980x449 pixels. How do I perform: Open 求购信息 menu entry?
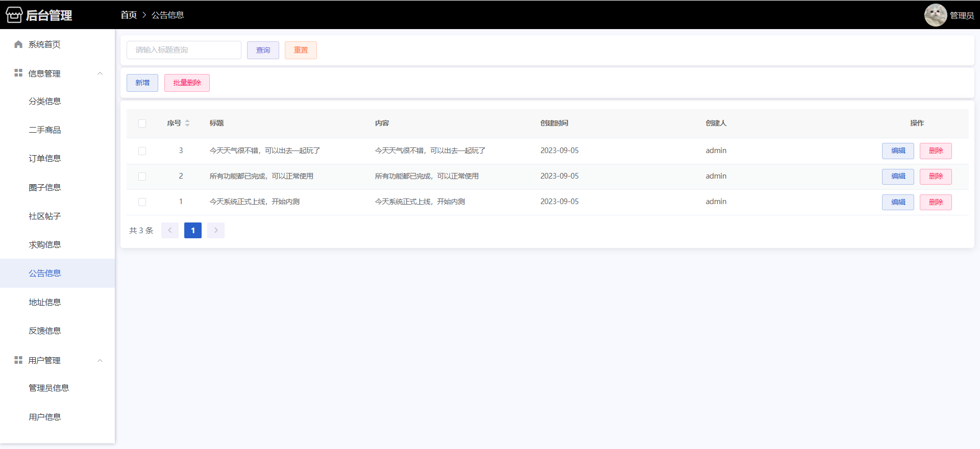click(x=57, y=244)
